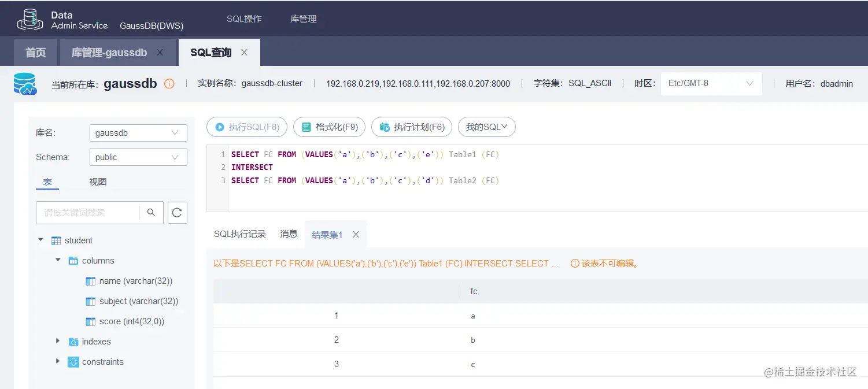Viewport: 868px width, 389px height.
Task: Select the student table tree item
Action: pyautogui.click(x=79, y=240)
